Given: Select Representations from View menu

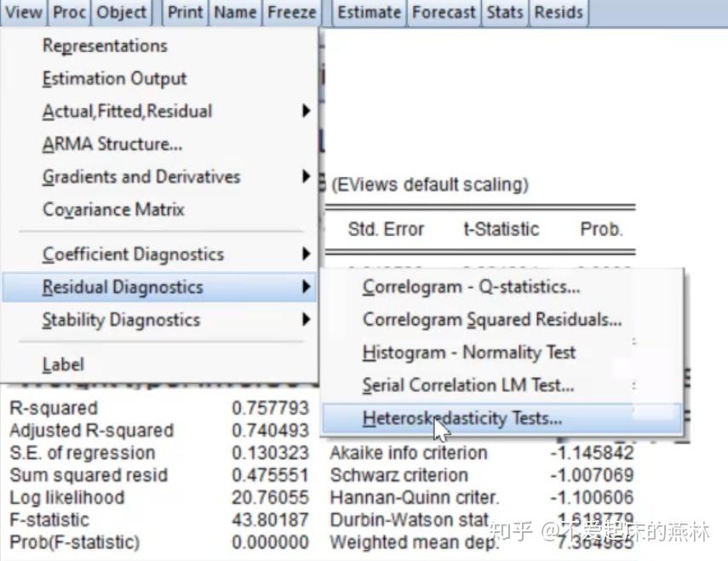Looking at the screenshot, I should tap(105, 46).
